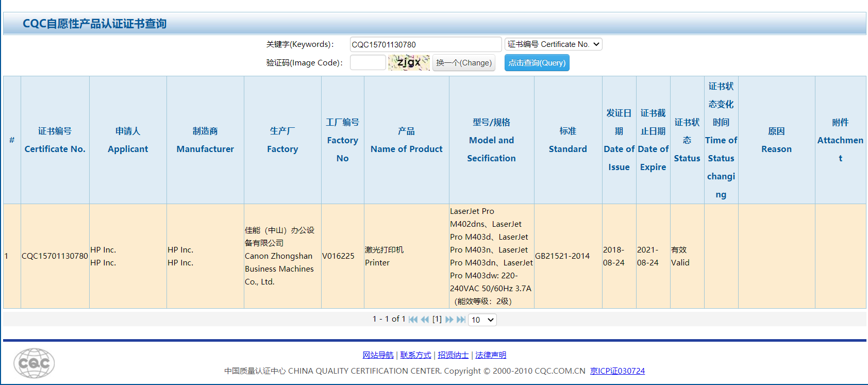Click the V016225 factory number cell

343,256
